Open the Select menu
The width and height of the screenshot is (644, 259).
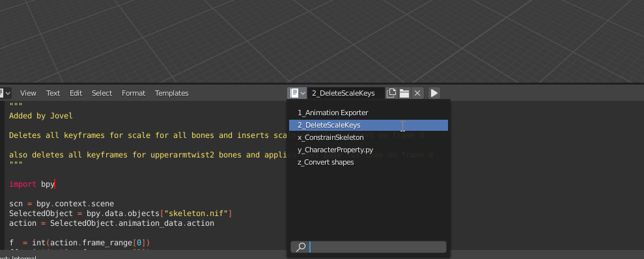(x=102, y=93)
